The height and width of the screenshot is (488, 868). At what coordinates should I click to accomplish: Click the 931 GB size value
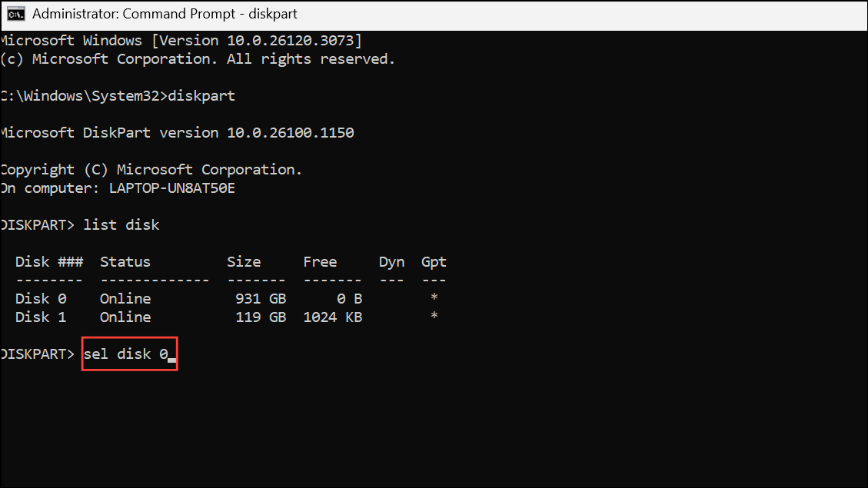click(x=261, y=299)
